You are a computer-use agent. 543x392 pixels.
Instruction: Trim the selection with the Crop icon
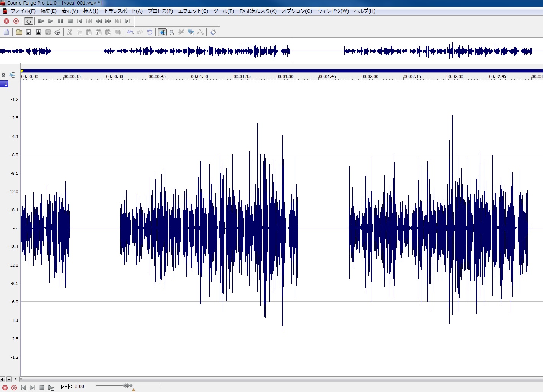[x=118, y=32]
